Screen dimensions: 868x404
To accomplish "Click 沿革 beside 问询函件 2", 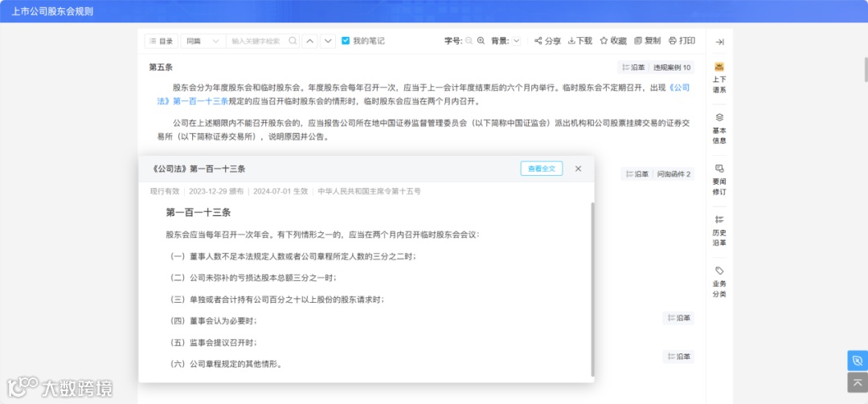I will (x=637, y=174).
